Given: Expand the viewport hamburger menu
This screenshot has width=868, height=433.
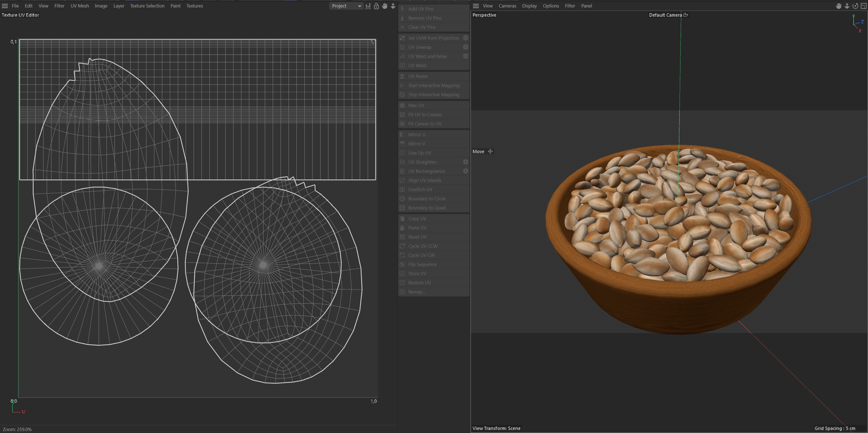Looking at the screenshot, I should click(x=476, y=6).
